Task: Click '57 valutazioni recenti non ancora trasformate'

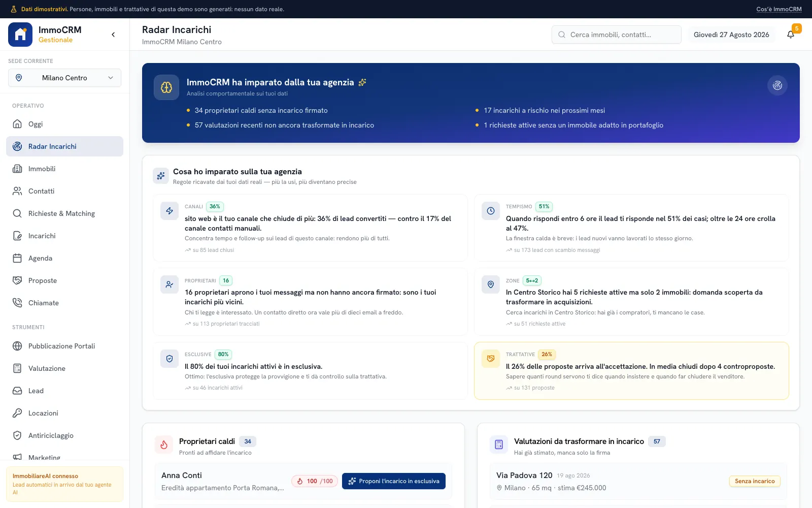Action: 284,125
